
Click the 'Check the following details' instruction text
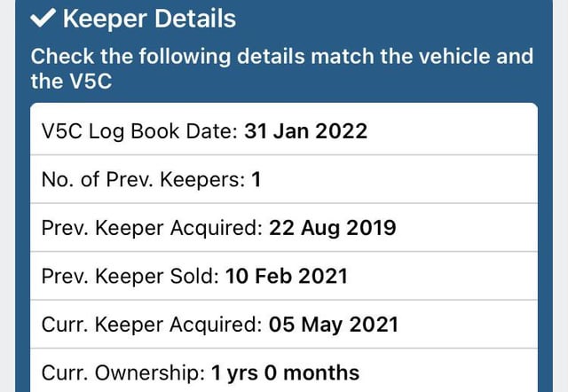coord(282,57)
